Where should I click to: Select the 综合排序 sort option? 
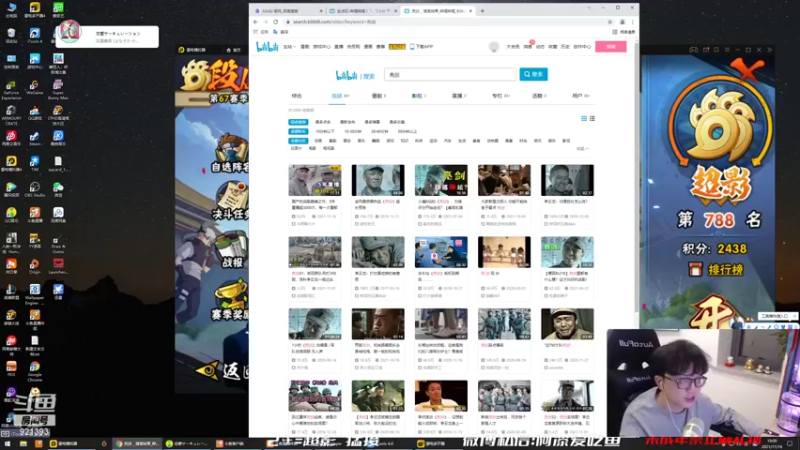click(x=298, y=122)
